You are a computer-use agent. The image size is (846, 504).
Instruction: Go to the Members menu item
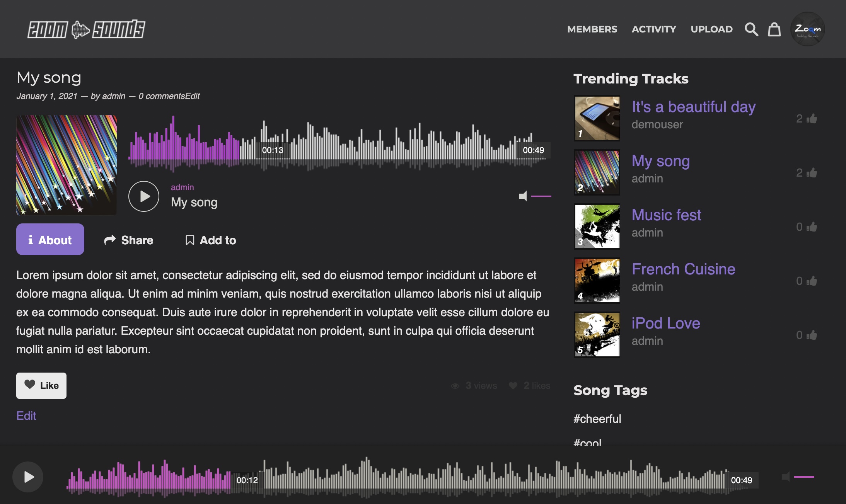(x=592, y=29)
